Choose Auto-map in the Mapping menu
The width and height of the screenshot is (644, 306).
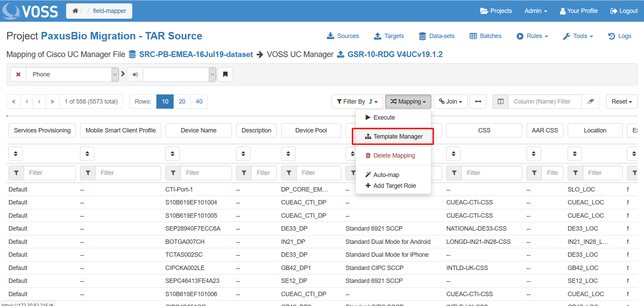pyautogui.click(x=386, y=175)
